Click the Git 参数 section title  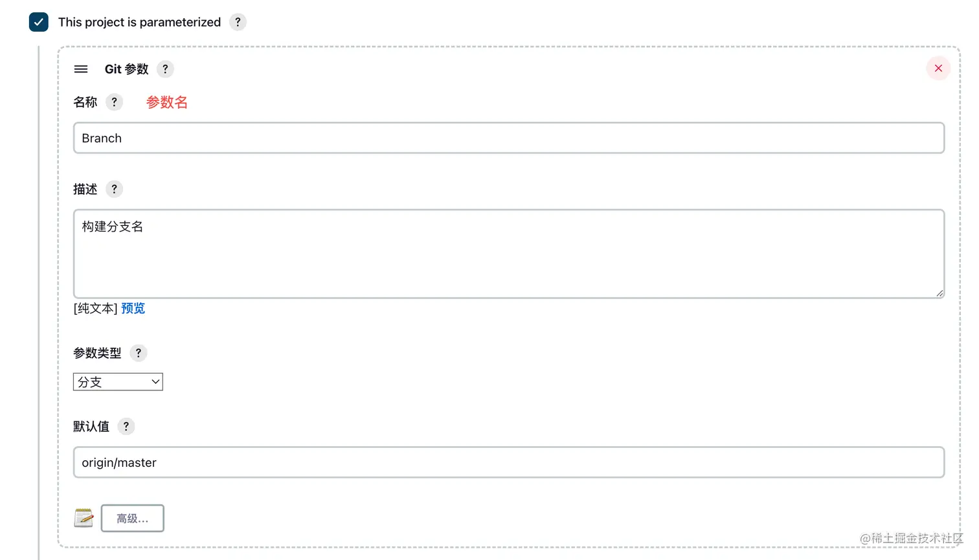coord(127,69)
